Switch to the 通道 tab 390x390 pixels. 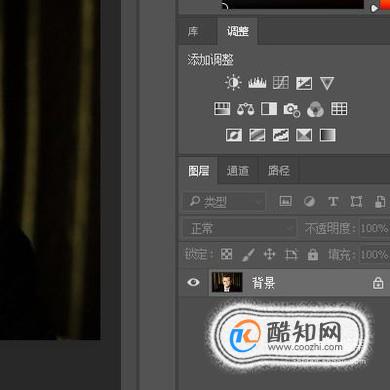tap(238, 171)
